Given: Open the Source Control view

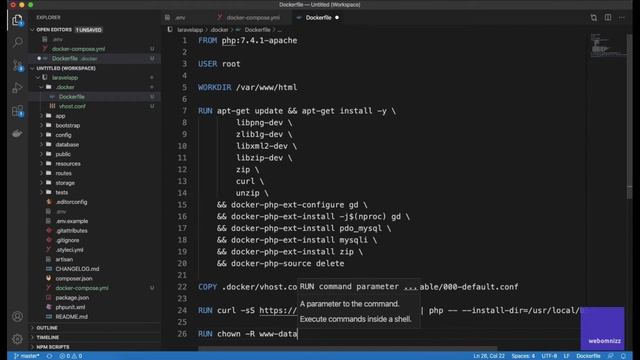Looking at the screenshot, I should click(17, 65).
